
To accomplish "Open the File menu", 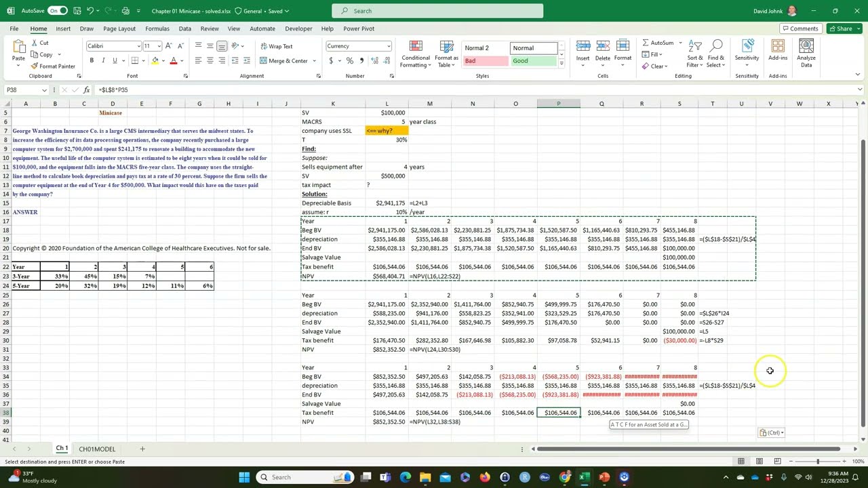I will tap(14, 28).
